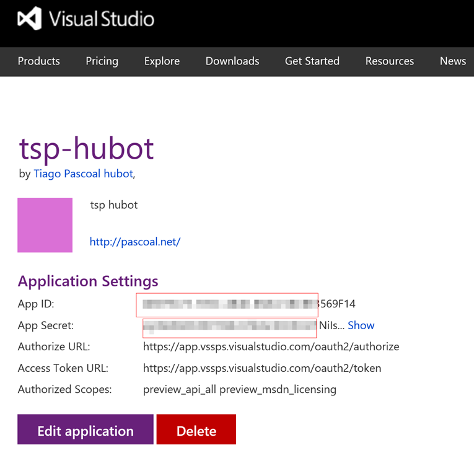474x476 pixels.
Task: Click the oauth2/token Access Token URL
Action: pos(261,368)
